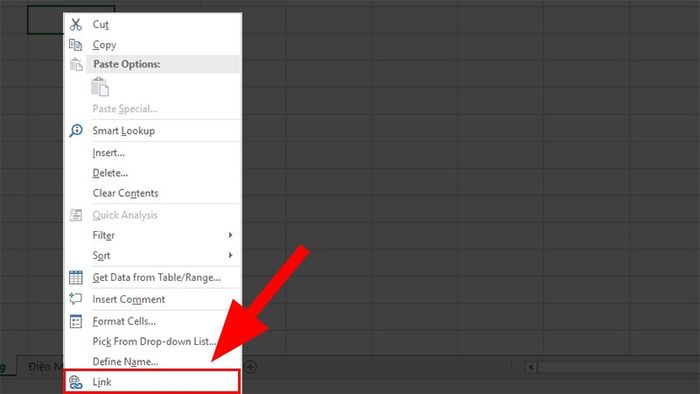Click the Paste clipboard icon under Paste Options
The width and height of the screenshot is (700, 394).
(100, 87)
